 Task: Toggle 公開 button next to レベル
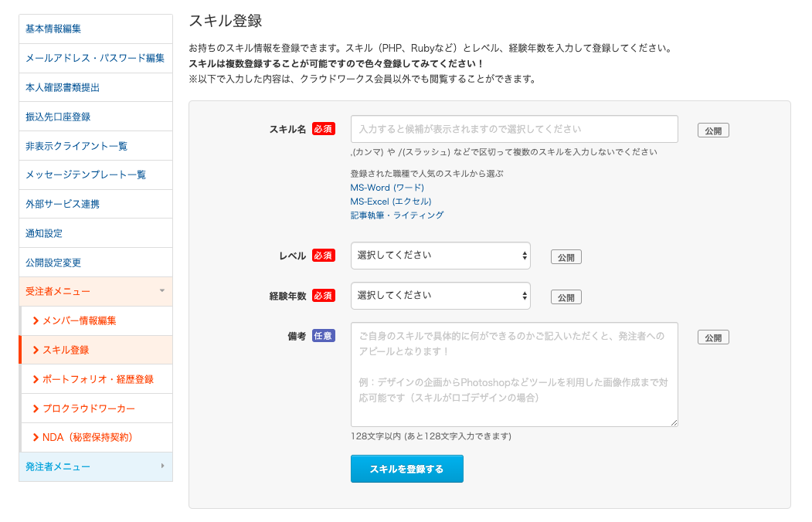[566, 257]
